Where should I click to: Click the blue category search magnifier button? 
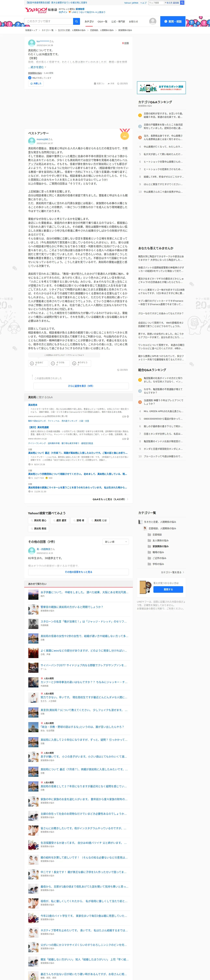tap(77, 21)
